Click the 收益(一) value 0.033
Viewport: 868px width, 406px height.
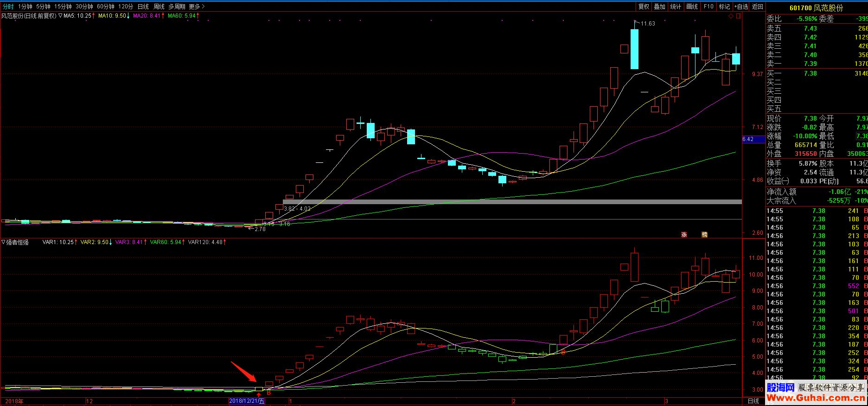[808, 181]
